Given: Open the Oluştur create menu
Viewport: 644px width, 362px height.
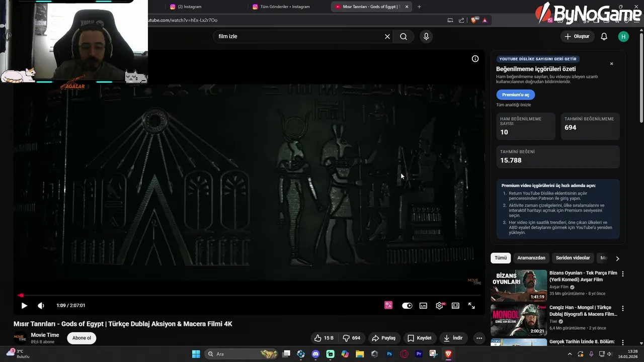Looking at the screenshot, I should 577,36.
